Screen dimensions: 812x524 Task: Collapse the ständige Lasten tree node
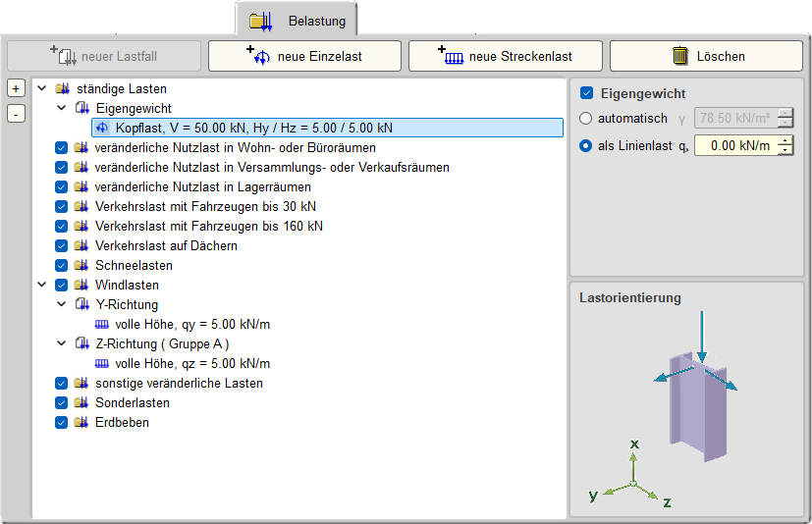pos(41,88)
